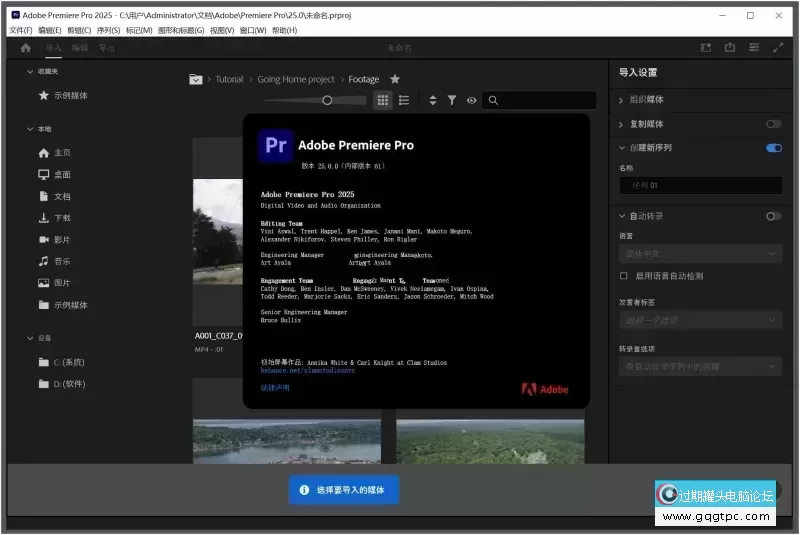The height and width of the screenshot is (535, 800).
Task: Switch to grid view of media
Action: 383,100
